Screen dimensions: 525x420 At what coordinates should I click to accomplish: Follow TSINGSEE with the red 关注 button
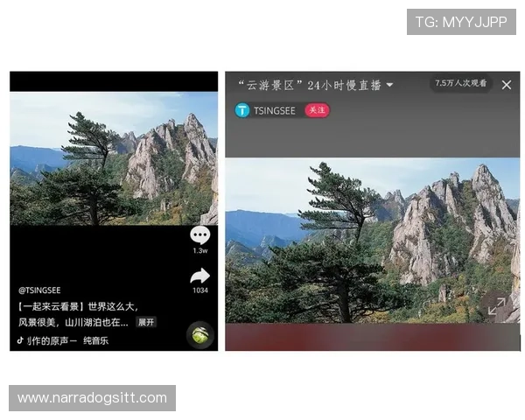click(317, 110)
